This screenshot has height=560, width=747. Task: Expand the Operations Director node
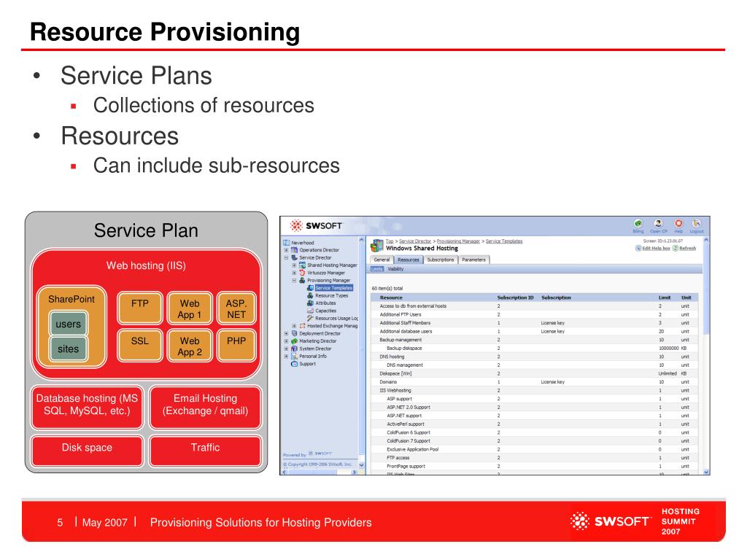pyautogui.click(x=286, y=250)
